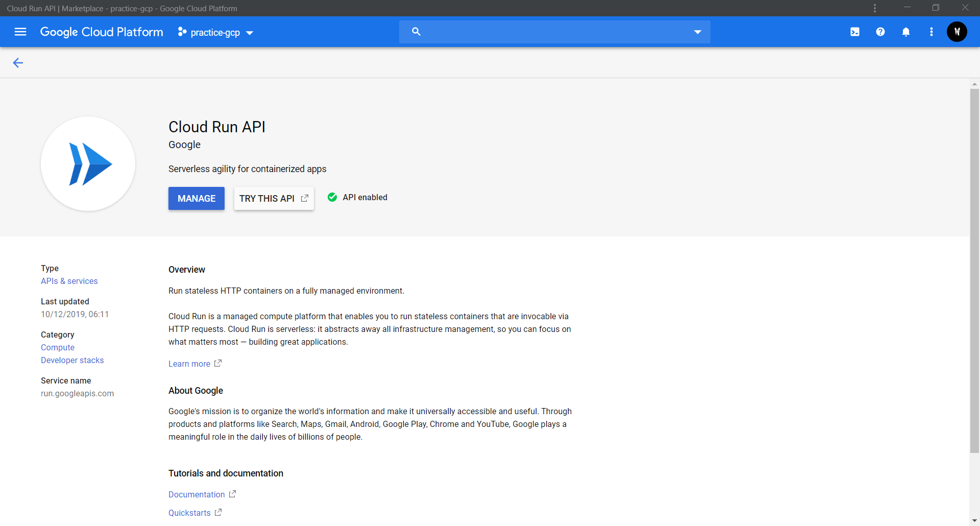Click the green API enabled checkmark icon
980x526 pixels.
332,197
